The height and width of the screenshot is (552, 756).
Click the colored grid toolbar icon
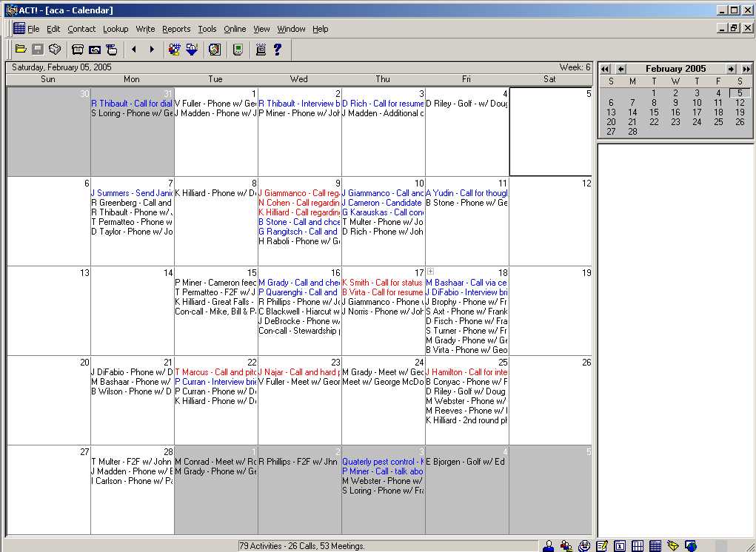pos(175,49)
